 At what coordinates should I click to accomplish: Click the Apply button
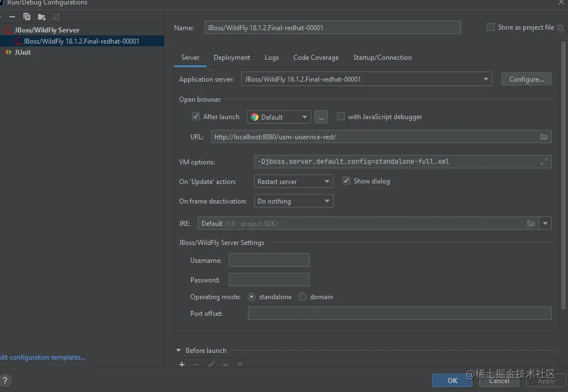click(x=546, y=380)
